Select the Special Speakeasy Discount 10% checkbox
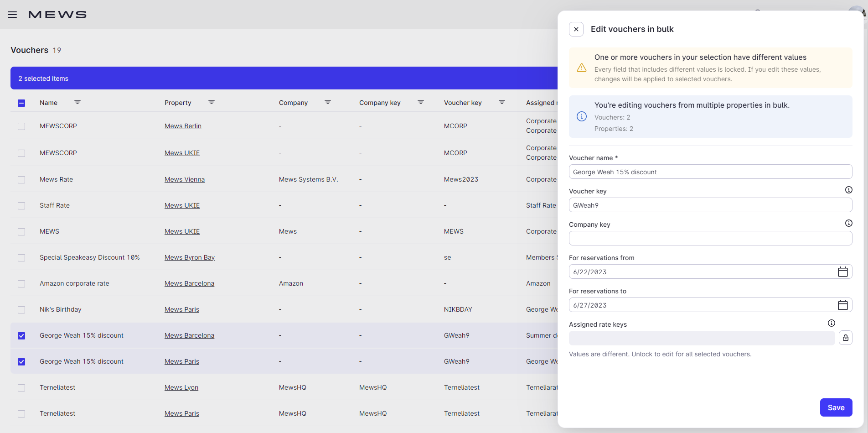This screenshot has height=433, width=868. pos(21,258)
